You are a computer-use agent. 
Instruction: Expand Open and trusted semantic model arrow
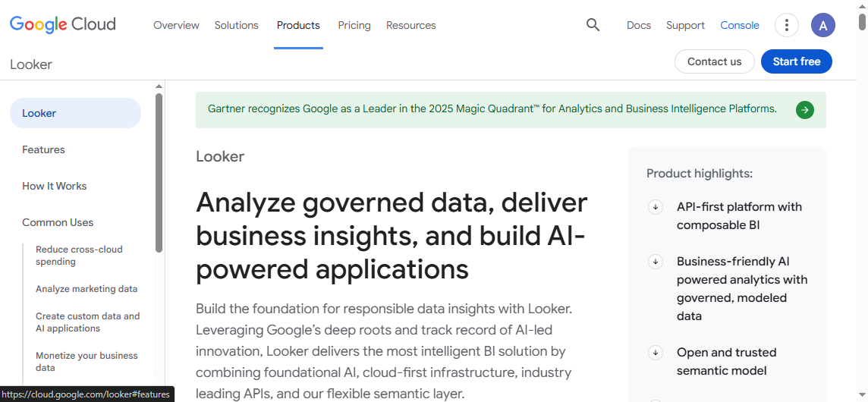656,353
